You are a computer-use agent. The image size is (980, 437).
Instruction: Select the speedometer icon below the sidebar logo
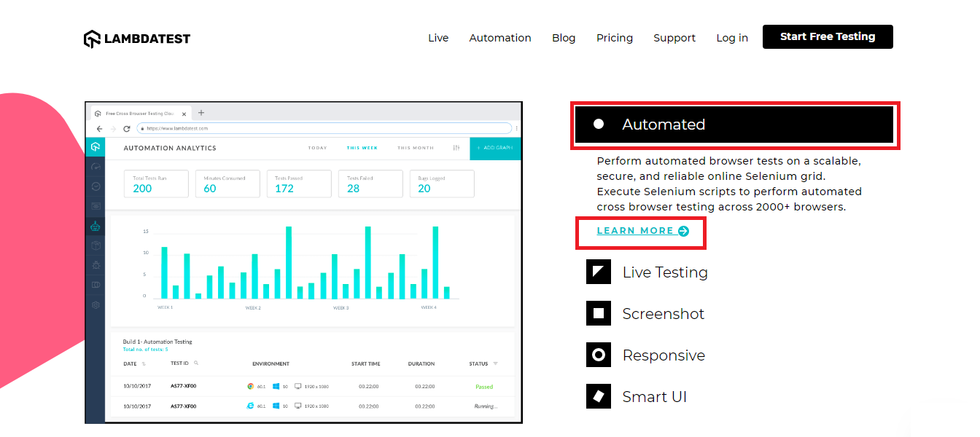(x=95, y=166)
